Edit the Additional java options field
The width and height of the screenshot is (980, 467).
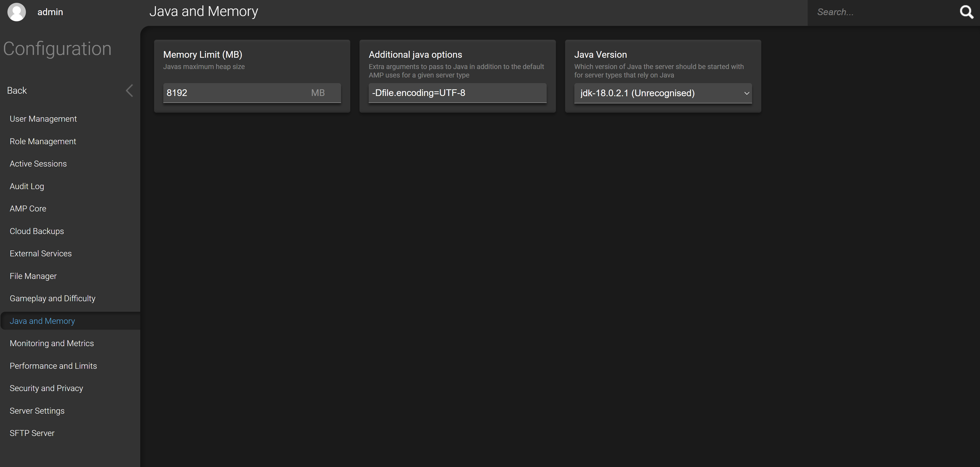[457, 93]
